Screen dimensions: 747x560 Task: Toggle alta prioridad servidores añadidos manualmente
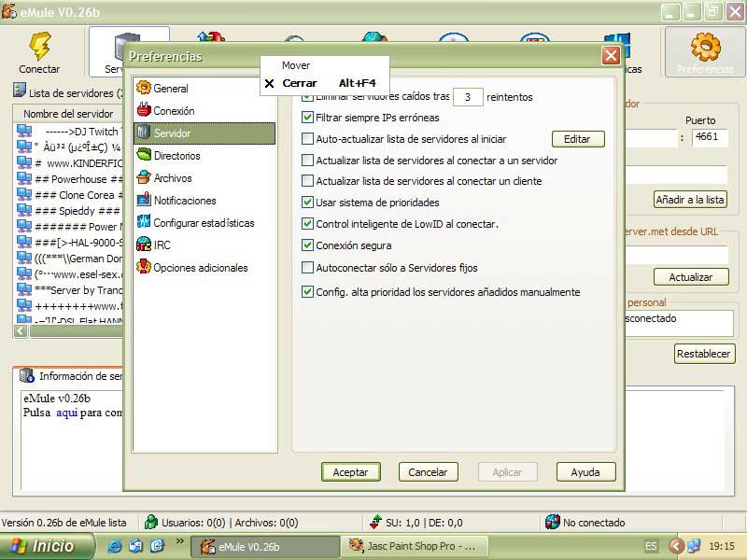[x=307, y=292]
